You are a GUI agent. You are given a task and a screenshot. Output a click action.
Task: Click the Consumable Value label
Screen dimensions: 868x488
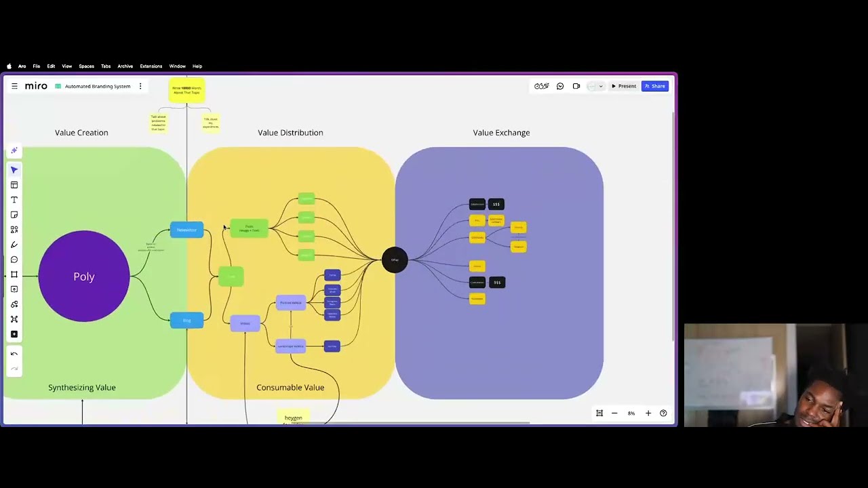[290, 388]
